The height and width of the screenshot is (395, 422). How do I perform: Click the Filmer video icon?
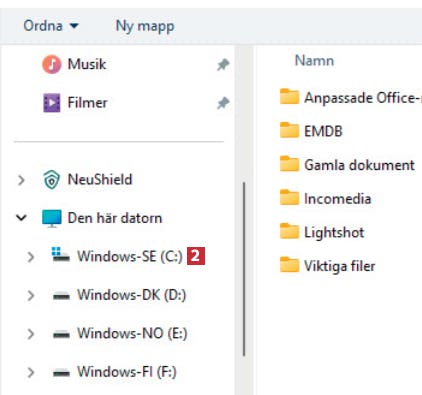click(x=52, y=103)
